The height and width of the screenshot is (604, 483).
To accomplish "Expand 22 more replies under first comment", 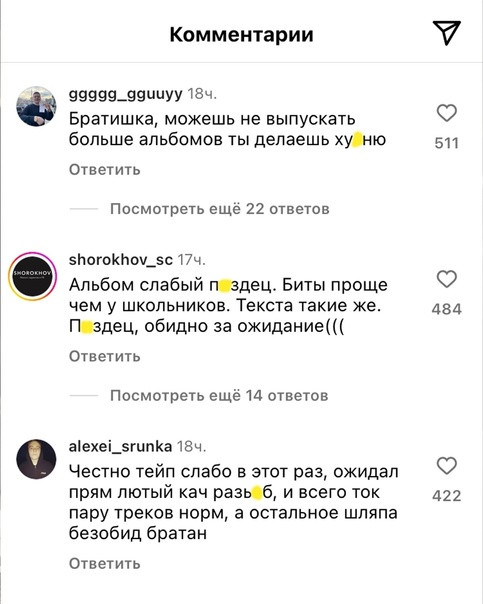I will tap(220, 209).
